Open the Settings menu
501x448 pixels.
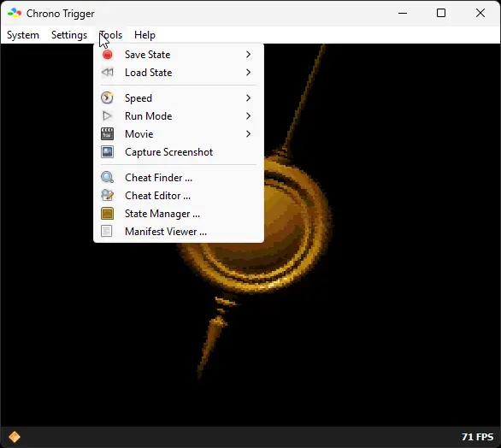pos(69,35)
